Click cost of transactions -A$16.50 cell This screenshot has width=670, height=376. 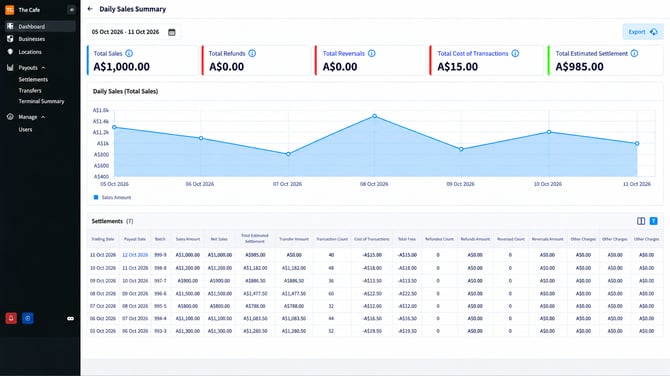click(x=372, y=319)
